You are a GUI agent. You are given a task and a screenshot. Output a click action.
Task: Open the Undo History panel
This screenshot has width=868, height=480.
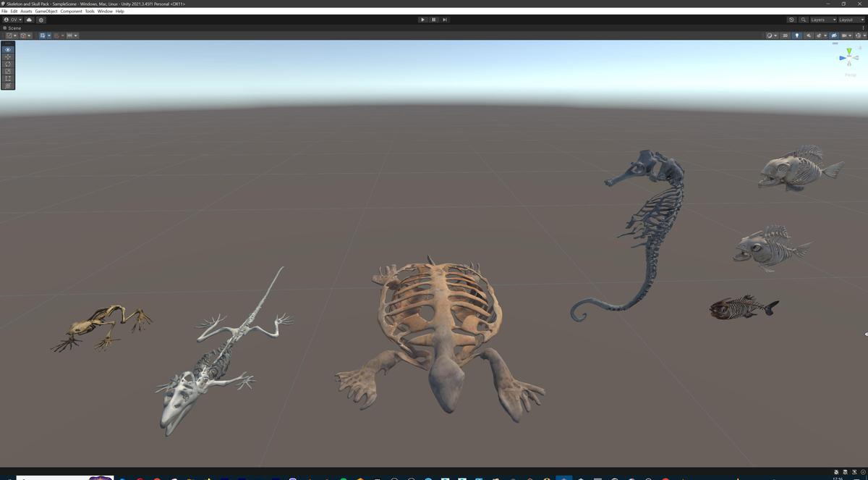792,20
